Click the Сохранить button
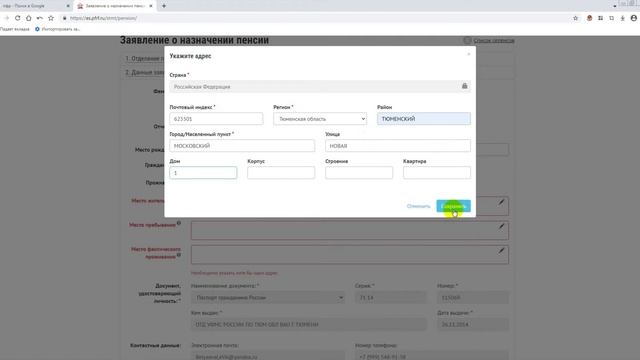Viewport: 640px width, 360px height. [453, 206]
